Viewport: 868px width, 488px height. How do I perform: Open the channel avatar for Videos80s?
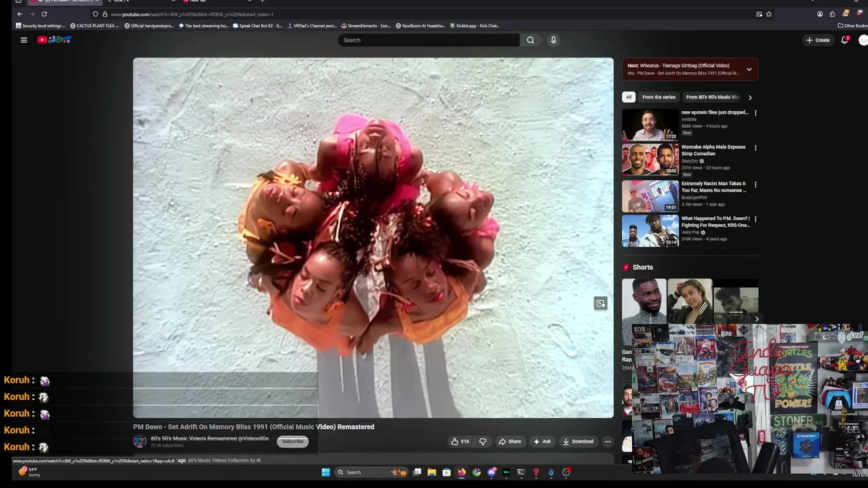click(140, 441)
